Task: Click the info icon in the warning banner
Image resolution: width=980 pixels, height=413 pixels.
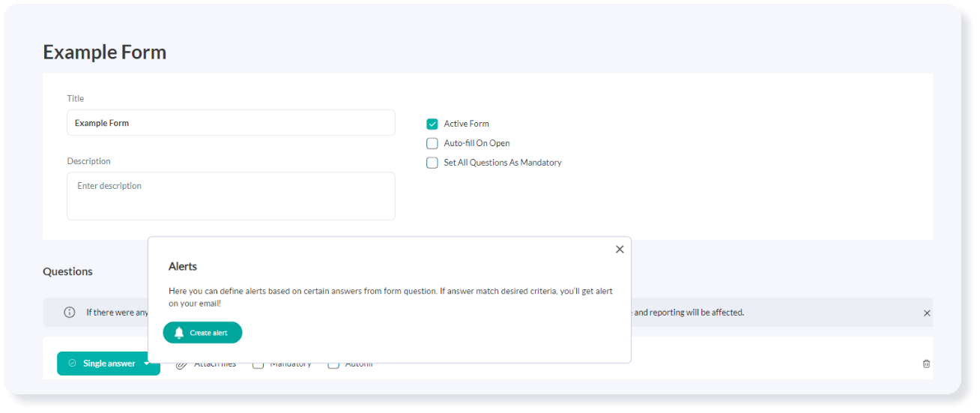Action: point(70,313)
